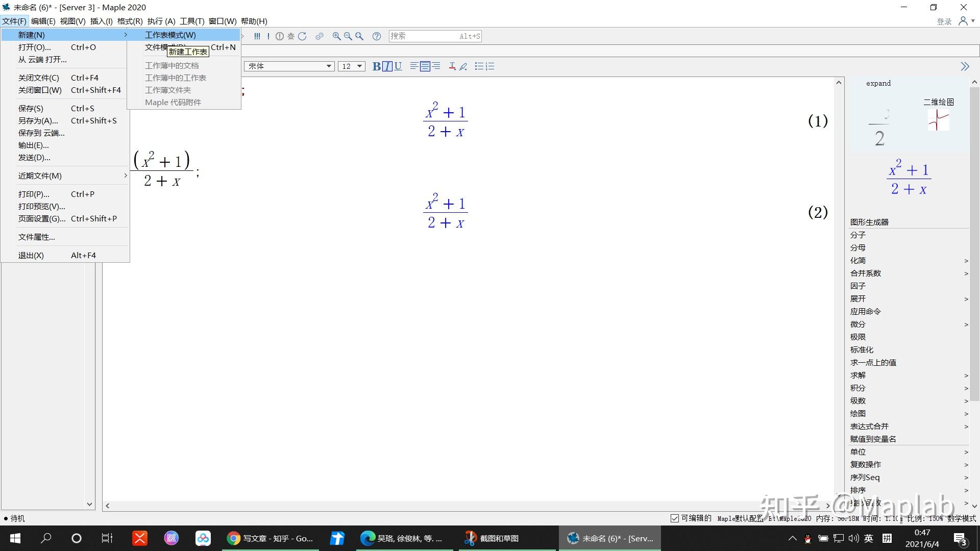Toggle bold formatting
The width and height of the screenshot is (980, 551).
pos(376,66)
